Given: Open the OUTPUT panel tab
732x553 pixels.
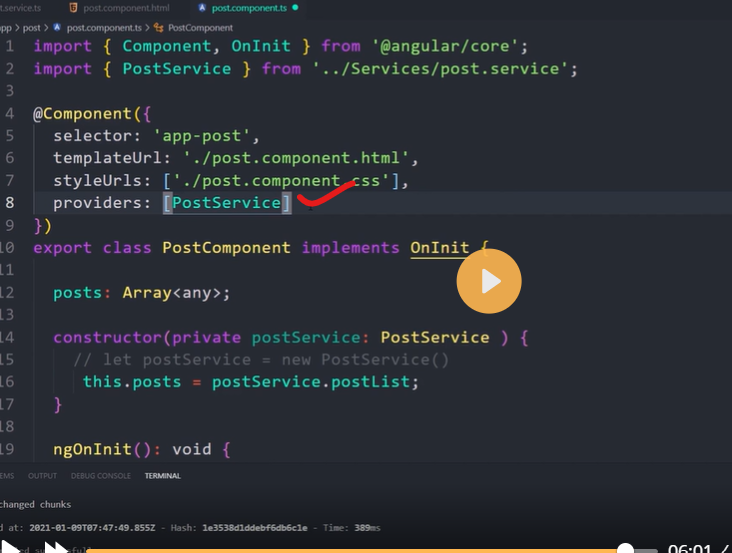Looking at the screenshot, I should [42, 476].
